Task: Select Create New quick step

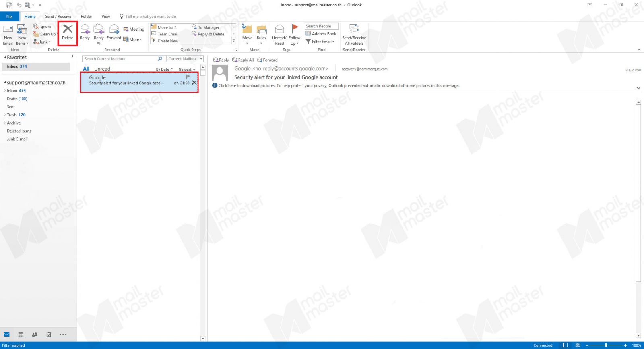Action: point(165,41)
